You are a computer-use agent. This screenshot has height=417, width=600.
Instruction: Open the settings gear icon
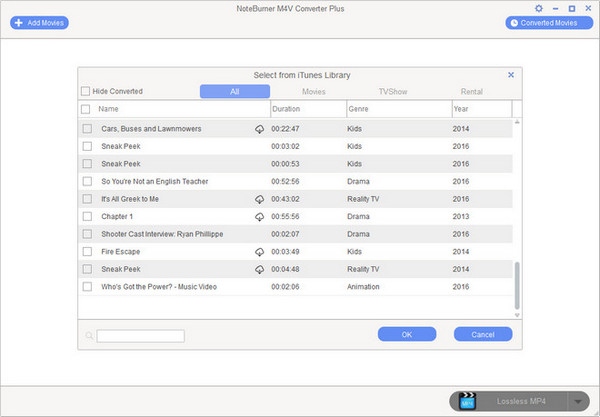[x=539, y=8]
